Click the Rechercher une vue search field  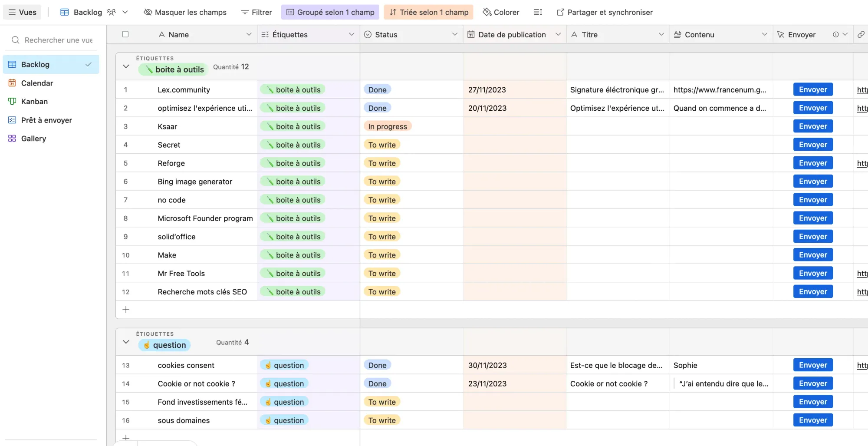click(x=58, y=40)
